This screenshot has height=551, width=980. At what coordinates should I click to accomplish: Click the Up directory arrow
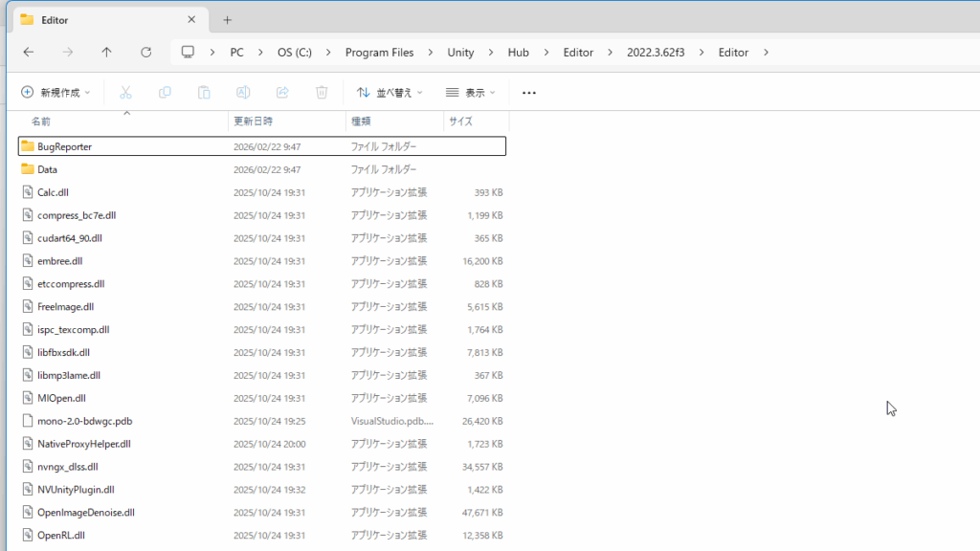click(x=106, y=53)
